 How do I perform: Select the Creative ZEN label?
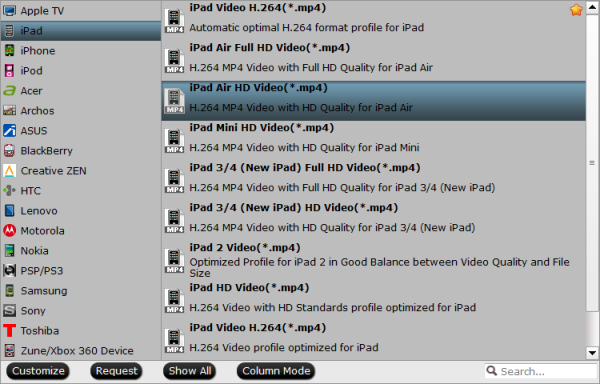click(54, 171)
